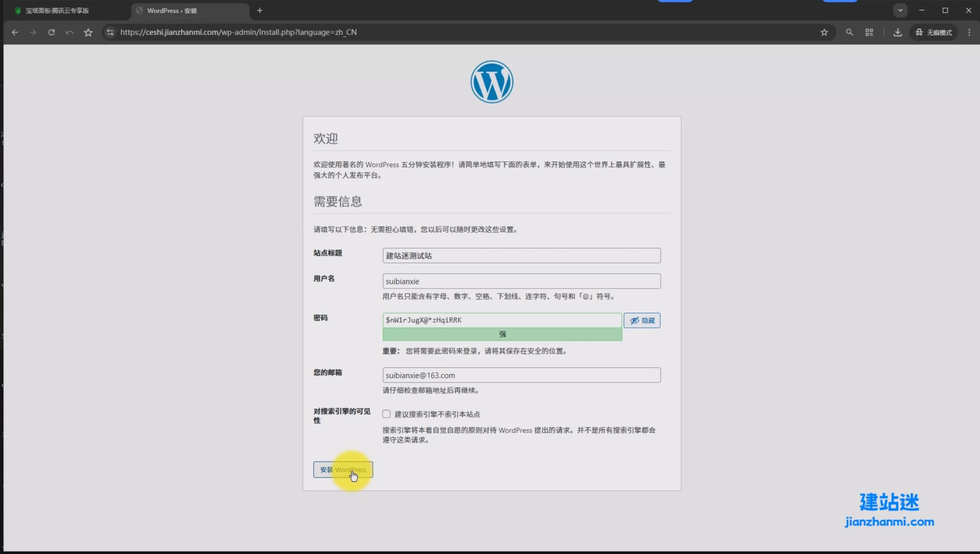Open tab search dropdown chevron

pyautogui.click(x=900, y=10)
